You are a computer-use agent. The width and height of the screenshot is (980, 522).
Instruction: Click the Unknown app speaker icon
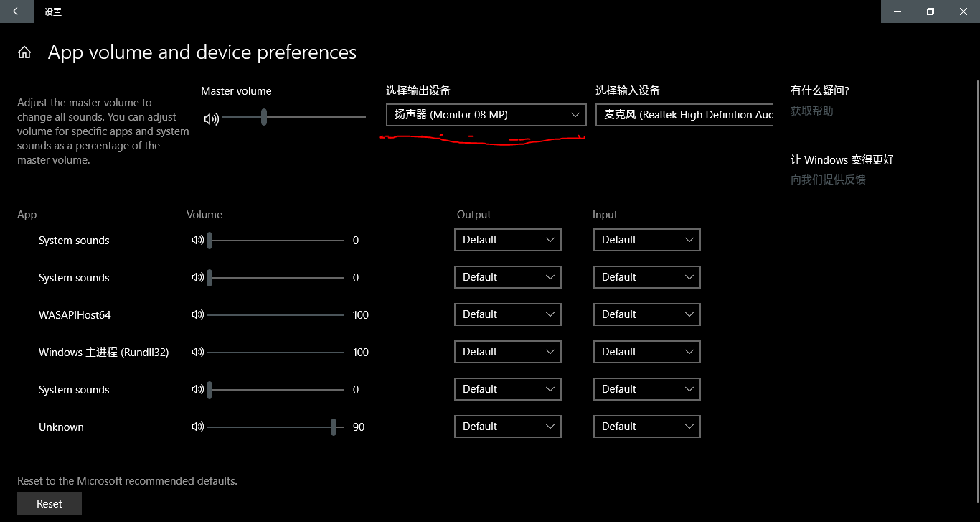(198, 427)
